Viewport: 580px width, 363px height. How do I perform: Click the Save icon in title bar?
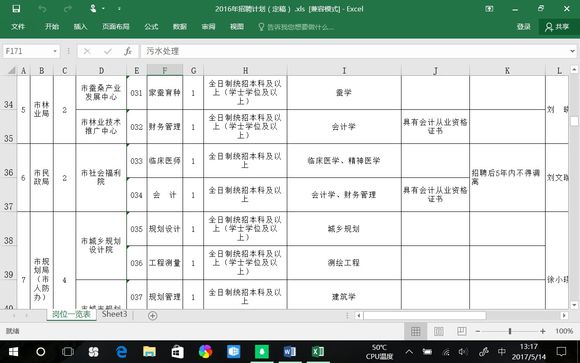tap(16, 9)
